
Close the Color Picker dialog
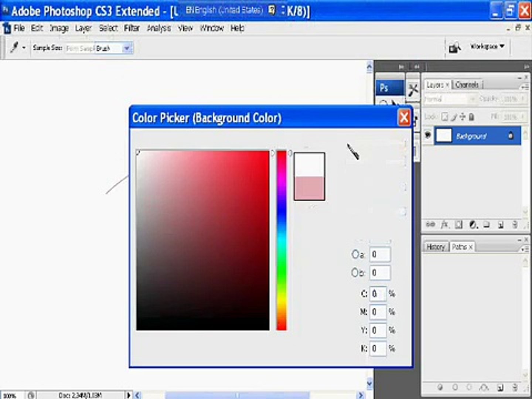404,117
